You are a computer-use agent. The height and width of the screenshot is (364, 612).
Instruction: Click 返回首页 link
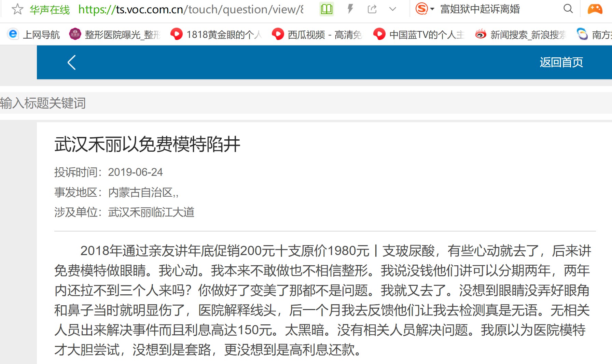[x=561, y=62]
